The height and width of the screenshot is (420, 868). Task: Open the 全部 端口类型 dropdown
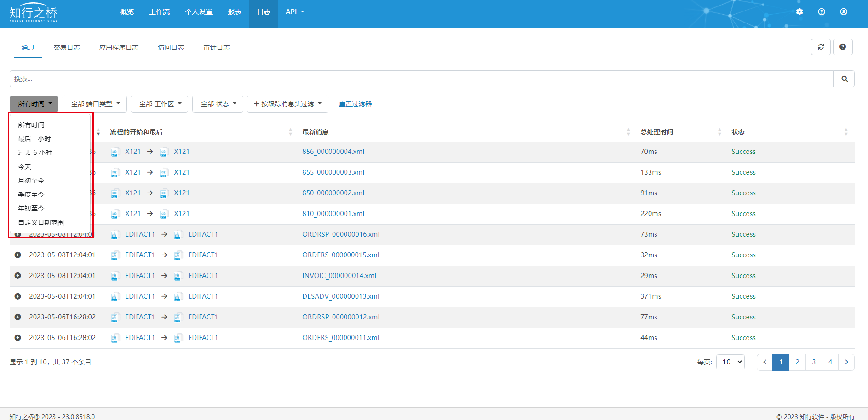point(95,104)
